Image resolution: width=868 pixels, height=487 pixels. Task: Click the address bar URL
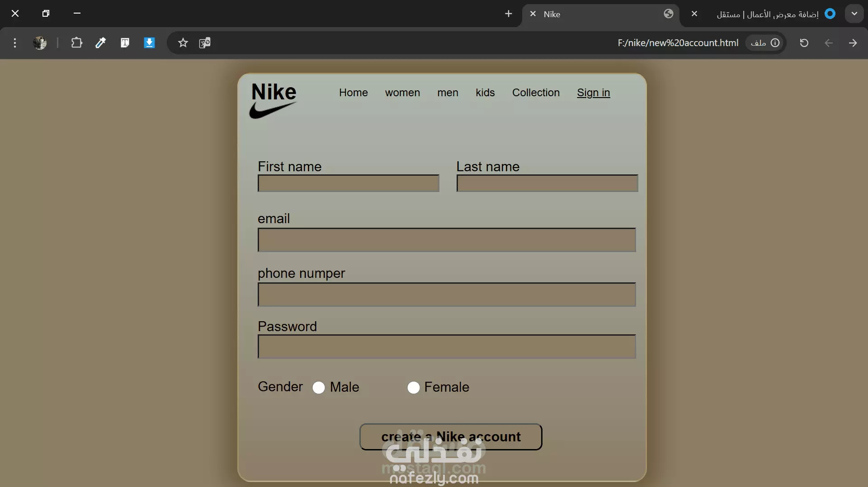[678, 43]
